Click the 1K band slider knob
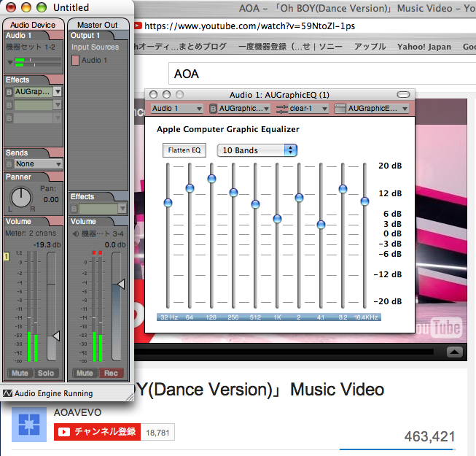The width and height of the screenshot is (476, 456). [277, 219]
